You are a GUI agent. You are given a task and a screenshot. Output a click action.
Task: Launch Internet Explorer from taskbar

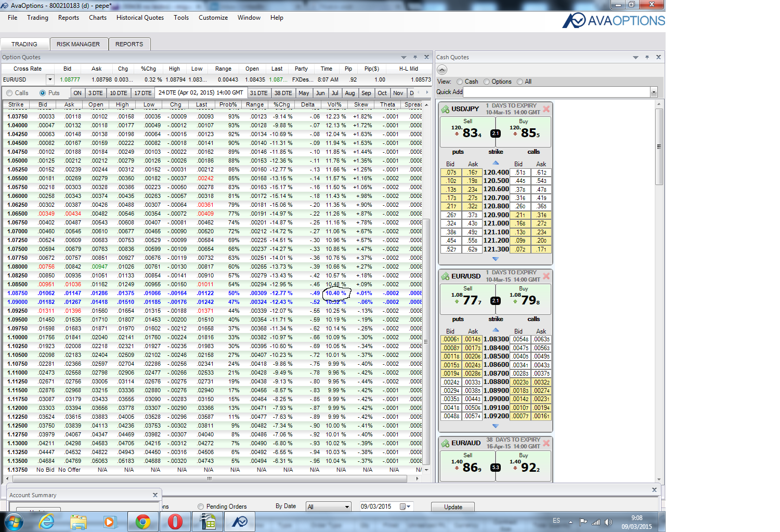47,521
